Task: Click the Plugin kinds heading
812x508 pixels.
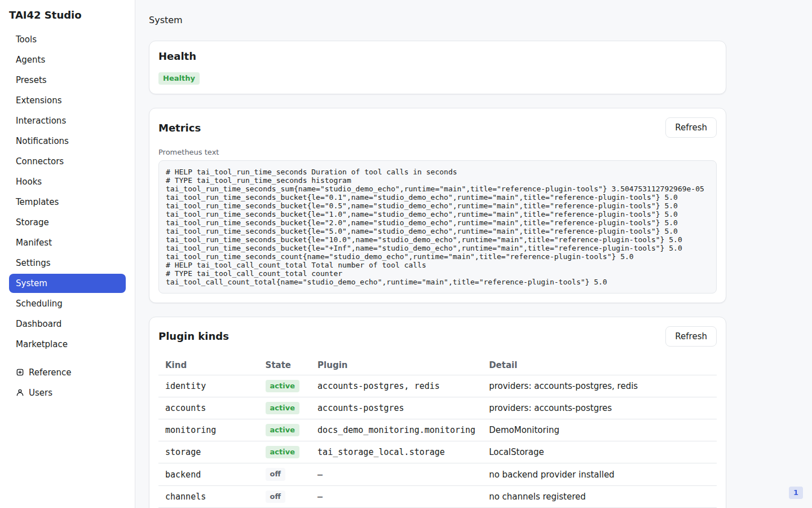Action: click(x=193, y=336)
